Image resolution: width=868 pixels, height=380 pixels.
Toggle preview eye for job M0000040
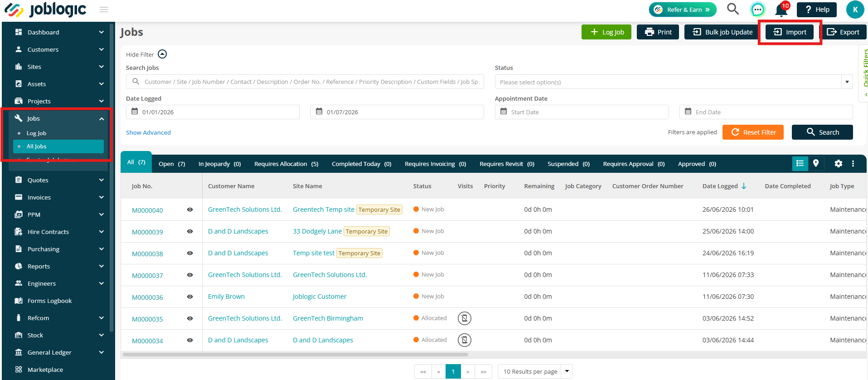point(190,209)
